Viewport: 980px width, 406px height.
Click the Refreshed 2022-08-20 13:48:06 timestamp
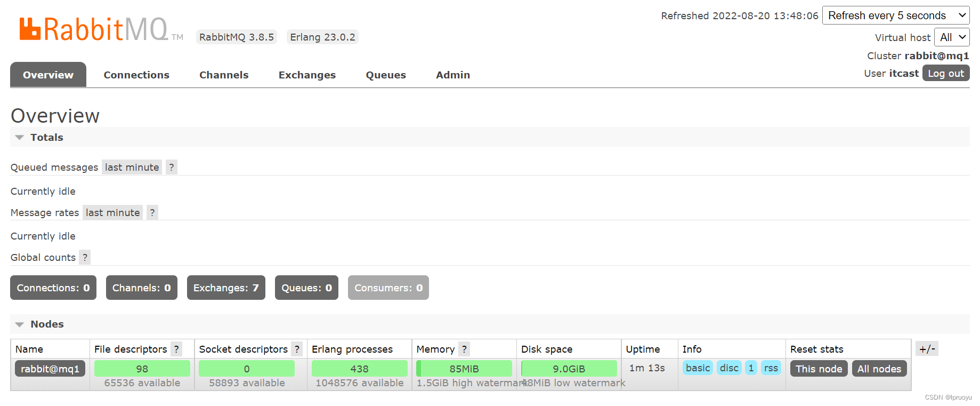[x=740, y=16]
